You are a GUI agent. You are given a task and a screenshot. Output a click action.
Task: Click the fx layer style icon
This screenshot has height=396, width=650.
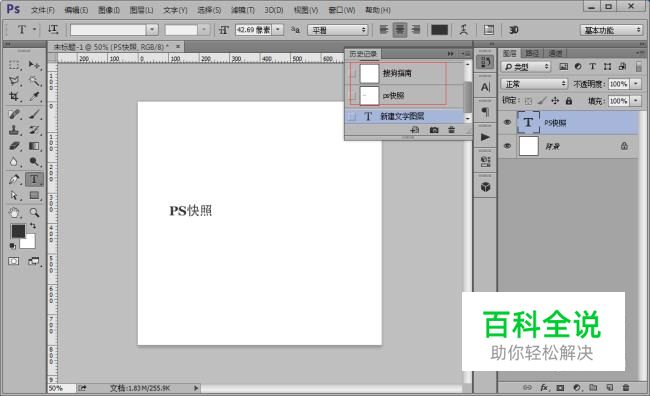(x=544, y=388)
